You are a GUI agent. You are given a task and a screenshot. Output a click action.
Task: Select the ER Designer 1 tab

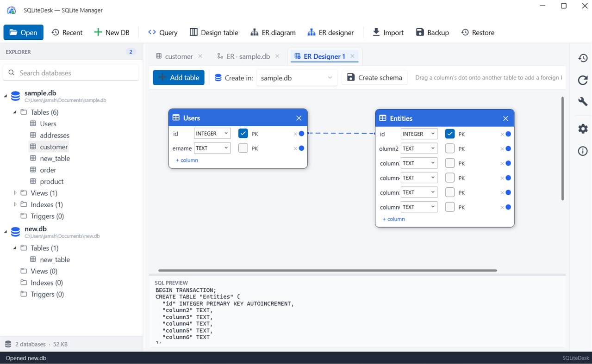[x=324, y=56]
